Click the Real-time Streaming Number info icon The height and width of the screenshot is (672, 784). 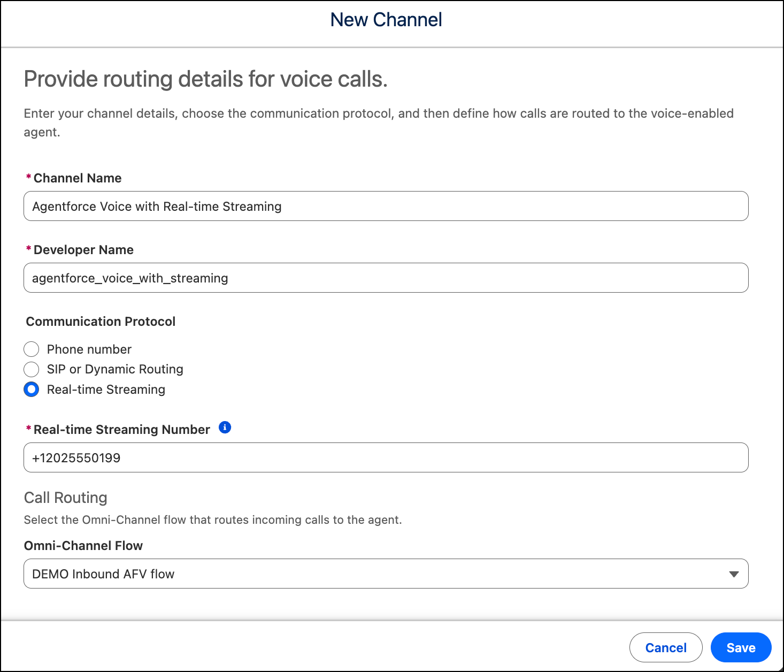point(225,427)
